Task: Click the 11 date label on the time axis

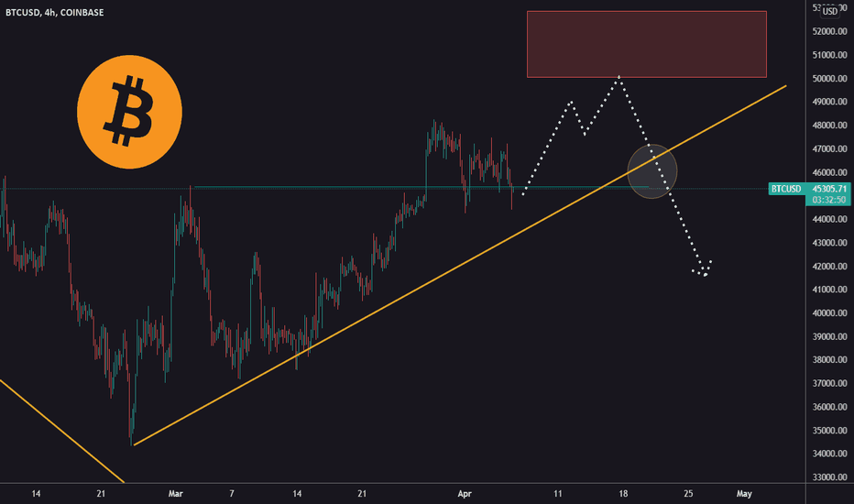Action: (558, 494)
